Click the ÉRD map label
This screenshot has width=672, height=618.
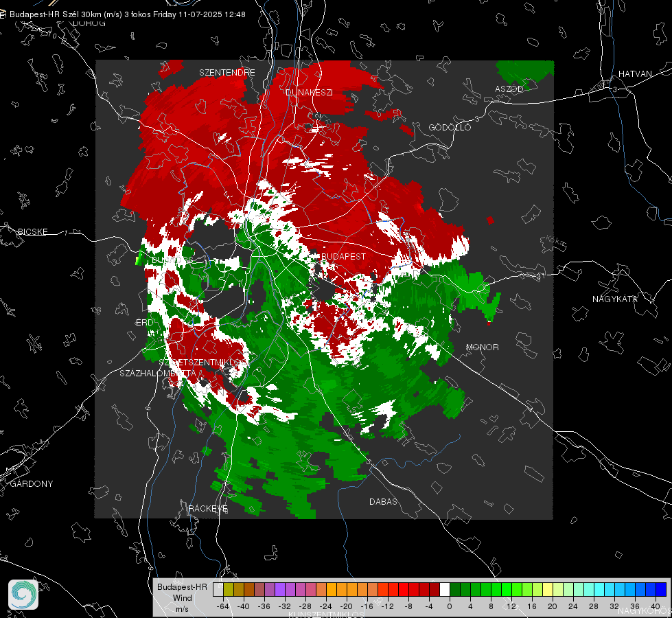(144, 323)
